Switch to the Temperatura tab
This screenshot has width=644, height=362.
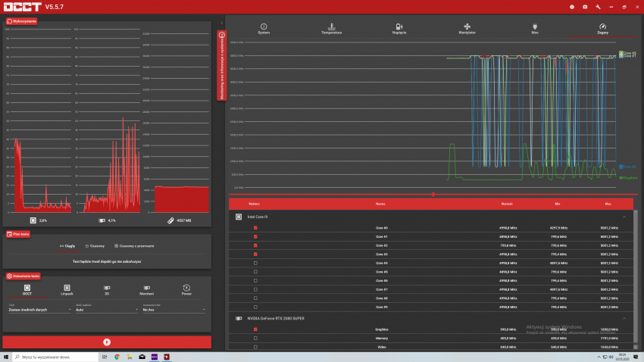point(331,29)
